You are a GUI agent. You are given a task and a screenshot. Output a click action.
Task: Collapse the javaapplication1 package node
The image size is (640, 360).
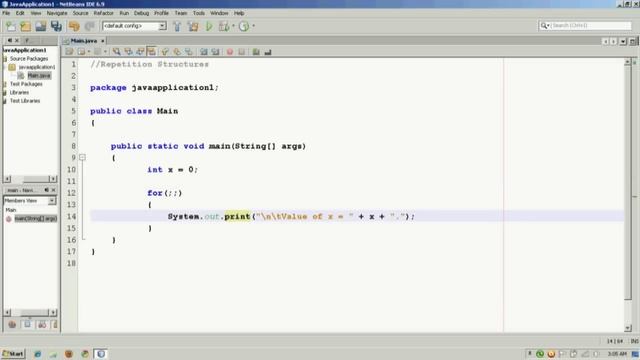pyautogui.click(x=5, y=67)
